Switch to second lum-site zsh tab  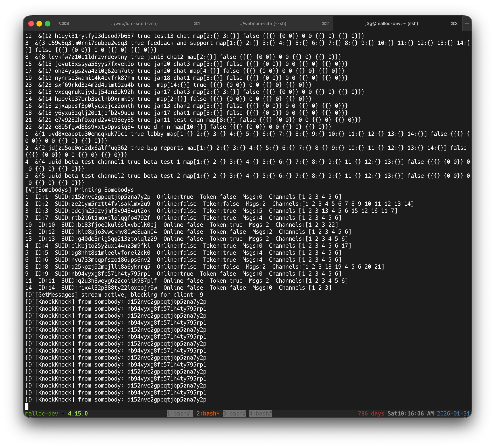[263, 24]
